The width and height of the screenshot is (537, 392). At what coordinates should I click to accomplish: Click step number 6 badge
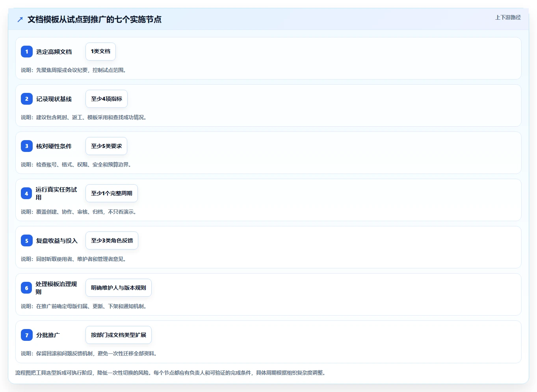pos(26,288)
